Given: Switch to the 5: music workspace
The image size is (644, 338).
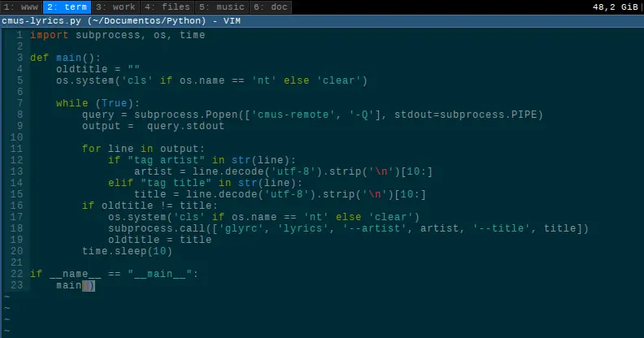Looking at the screenshot, I should [222, 7].
